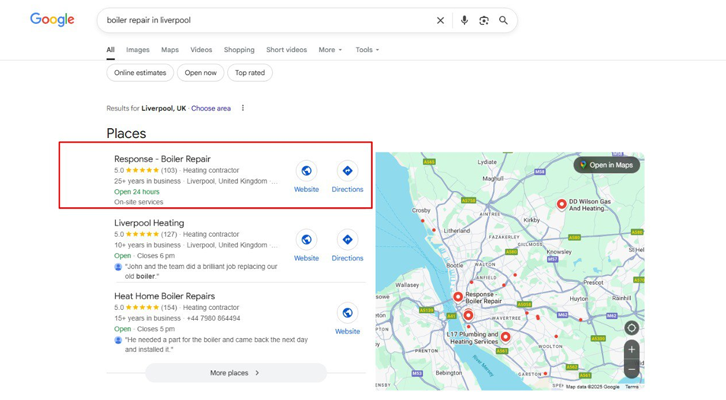Click the Google logo
The image size is (726, 400).
52,19
